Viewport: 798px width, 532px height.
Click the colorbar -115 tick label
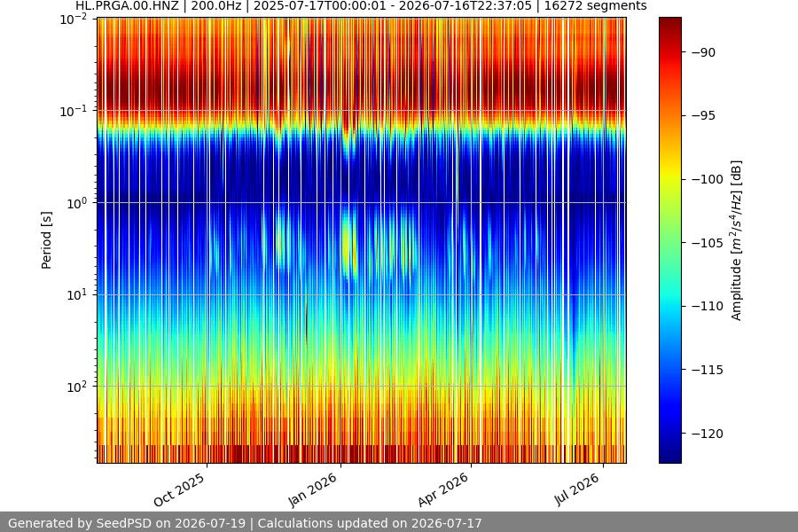pos(707,370)
